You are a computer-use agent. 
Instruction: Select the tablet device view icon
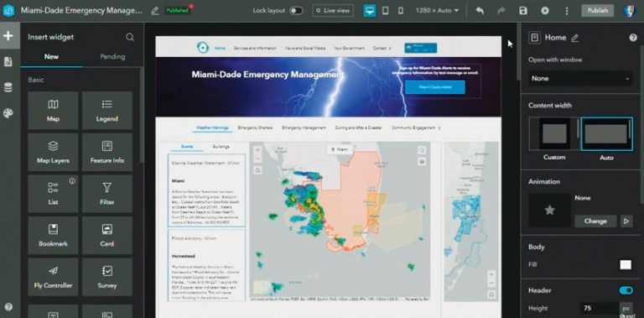click(x=385, y=11)
